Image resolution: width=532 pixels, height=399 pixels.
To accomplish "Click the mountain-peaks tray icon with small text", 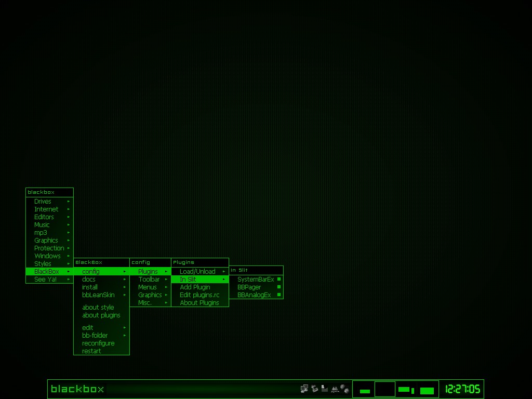I will (x=335, y=389).
